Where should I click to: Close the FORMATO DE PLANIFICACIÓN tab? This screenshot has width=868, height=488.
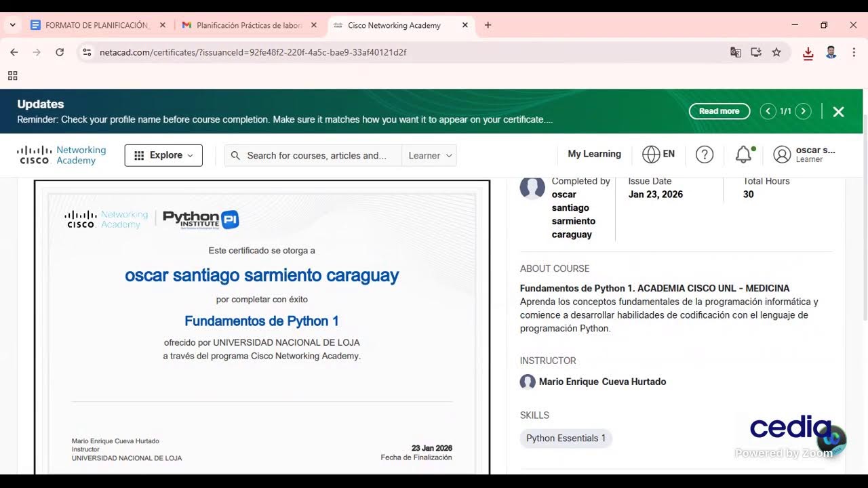tap(163, 25)
